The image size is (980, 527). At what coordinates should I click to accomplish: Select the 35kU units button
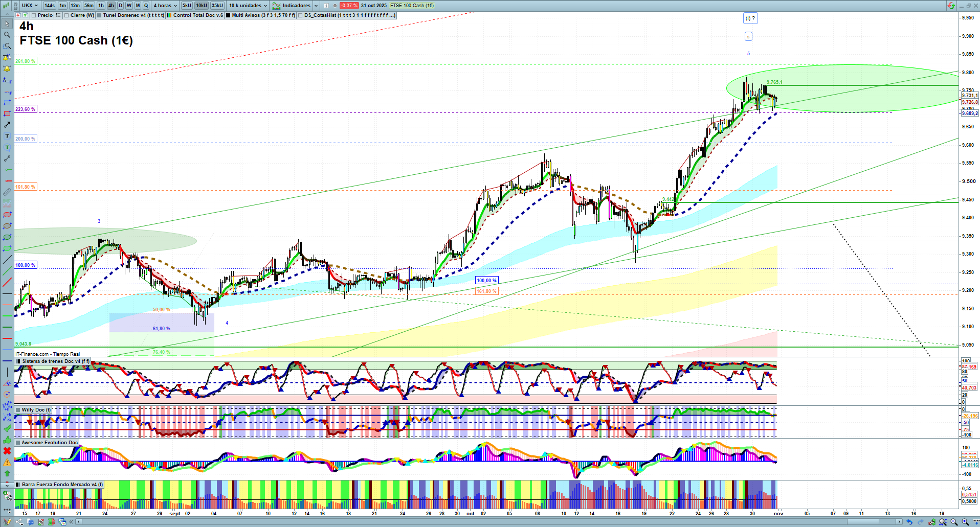(217, 6)
